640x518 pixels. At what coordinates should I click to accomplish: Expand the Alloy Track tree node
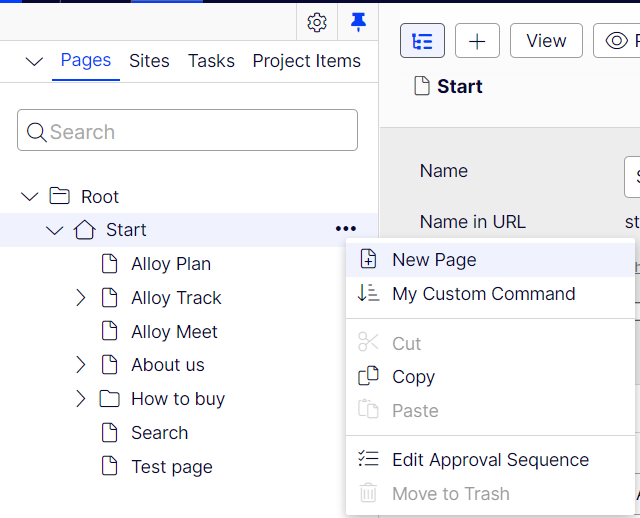81,298
